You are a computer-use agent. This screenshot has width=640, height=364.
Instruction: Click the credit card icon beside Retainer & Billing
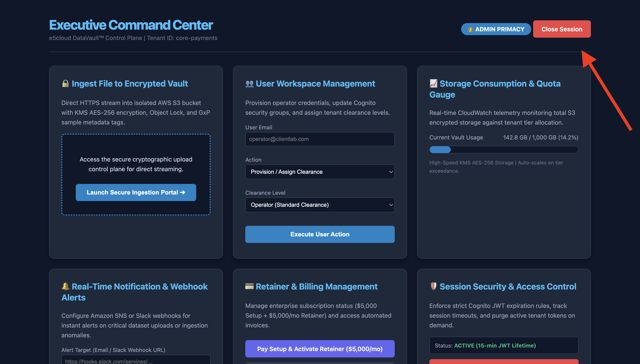[249, 286]
